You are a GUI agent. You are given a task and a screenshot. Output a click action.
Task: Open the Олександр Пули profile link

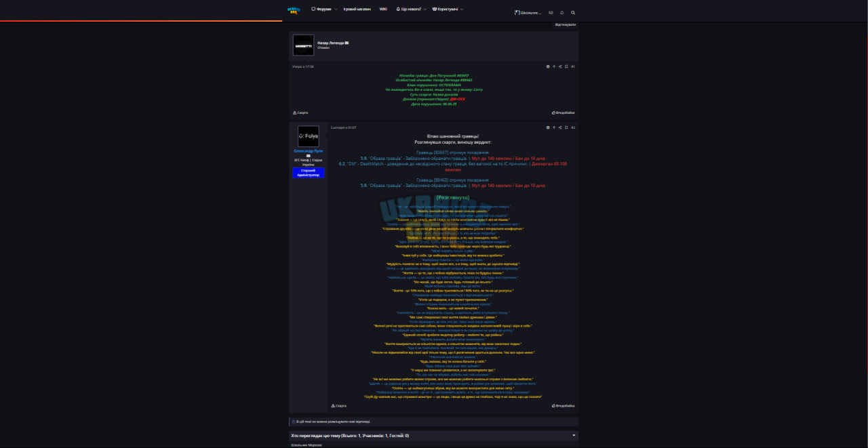click(309, 150)
